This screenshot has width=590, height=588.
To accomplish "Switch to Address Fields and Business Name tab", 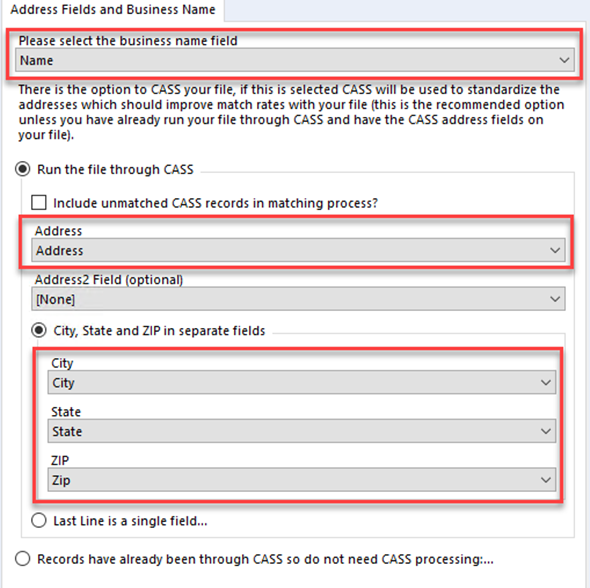I will [113, 9].
